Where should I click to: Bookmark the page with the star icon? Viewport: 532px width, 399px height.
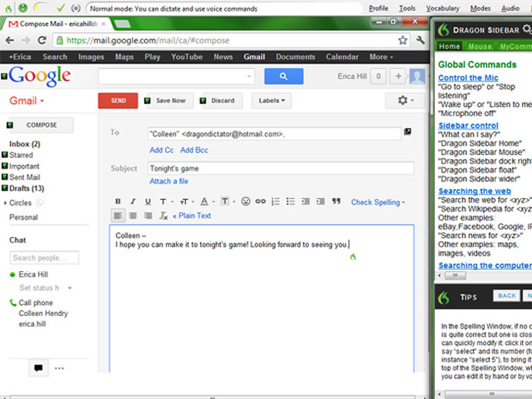point(403,40)
